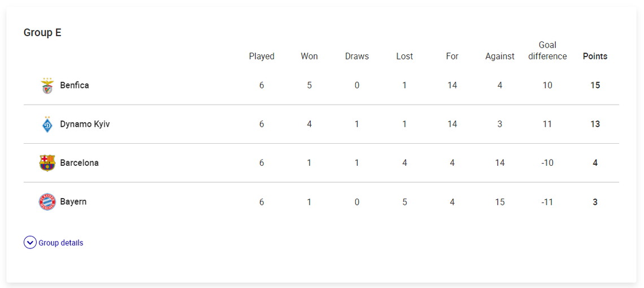
Task: Click the Draws column header
Action: (x=357, y=57)
